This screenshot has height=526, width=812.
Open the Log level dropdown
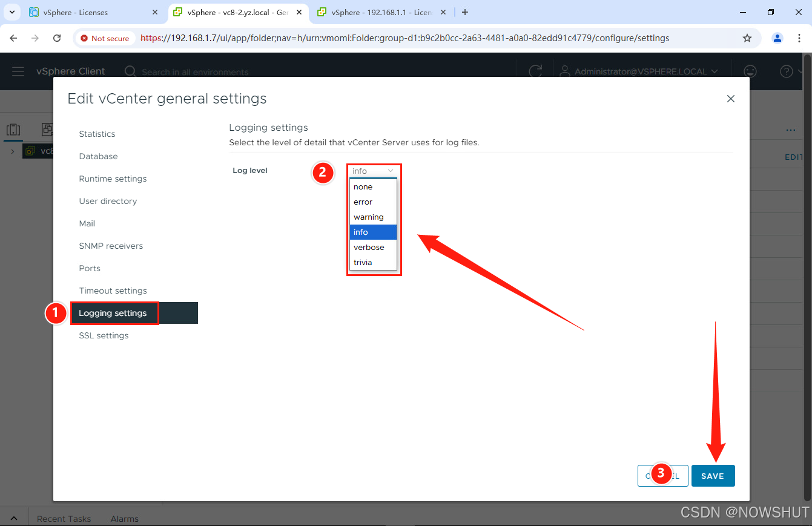(373, 171)
